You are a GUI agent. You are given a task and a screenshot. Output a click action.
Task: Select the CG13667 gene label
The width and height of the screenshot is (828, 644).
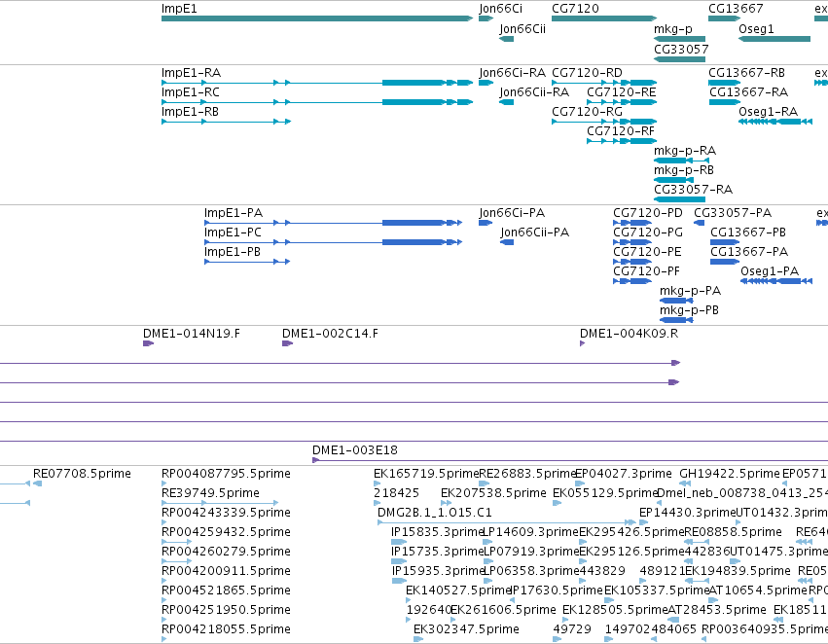tap(736, 9)
